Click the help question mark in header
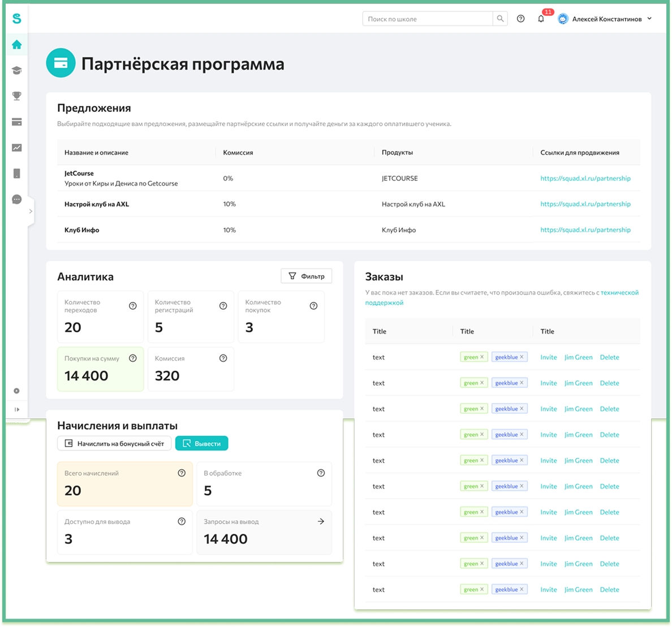The width and height of the screenshot is (672, 627). point(520,19)
